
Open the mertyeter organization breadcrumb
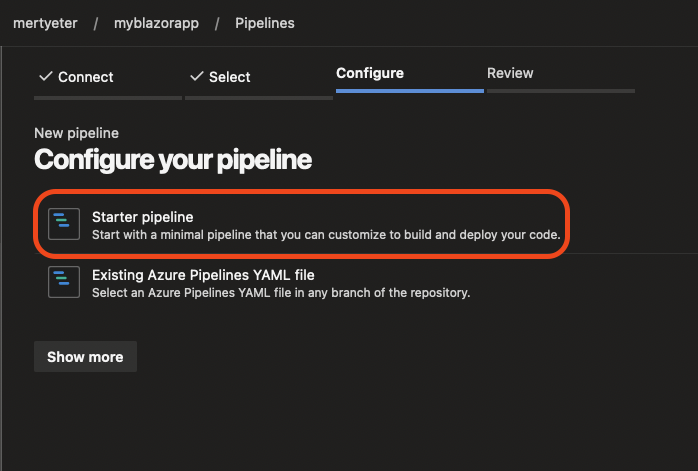(45, 23)
